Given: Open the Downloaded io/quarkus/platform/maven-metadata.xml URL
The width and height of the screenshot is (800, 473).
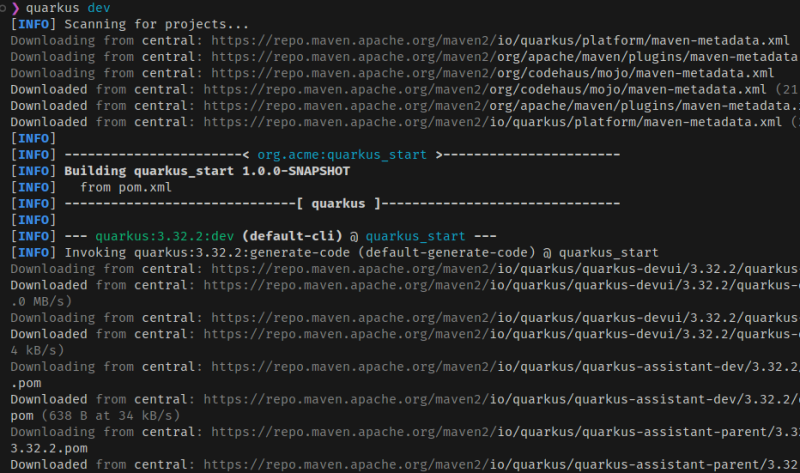Looking at the screenshot, I should tap(493, 122).
